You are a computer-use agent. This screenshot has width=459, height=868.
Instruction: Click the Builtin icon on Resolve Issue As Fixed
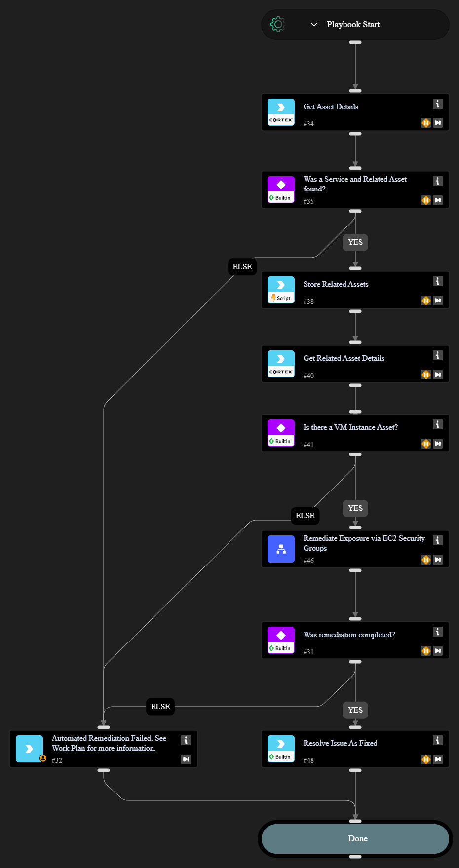[281, 749]
